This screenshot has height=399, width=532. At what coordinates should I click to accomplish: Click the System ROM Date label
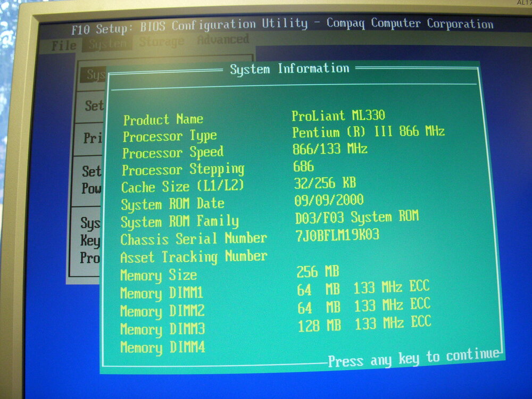(173, 204)
